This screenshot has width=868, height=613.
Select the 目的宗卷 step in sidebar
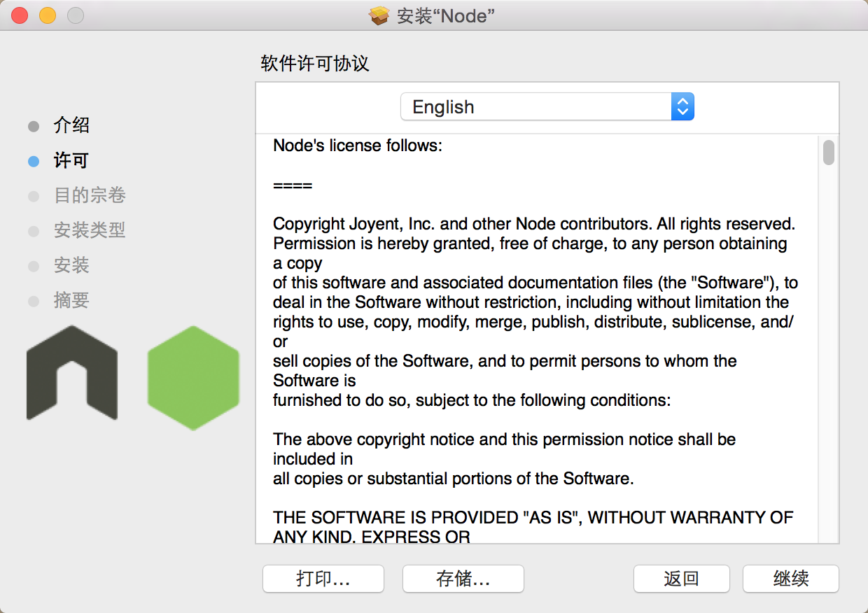(90, 195)
